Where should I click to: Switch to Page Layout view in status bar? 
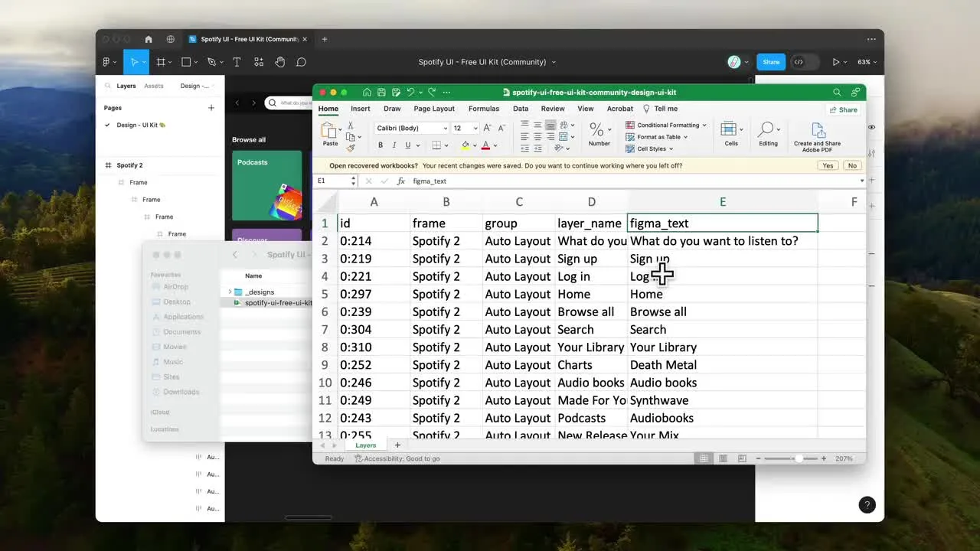[x=722, y=458]
